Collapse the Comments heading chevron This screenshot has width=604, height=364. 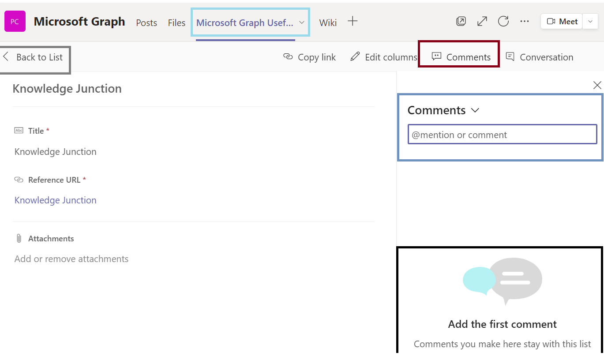[x=475, y=110]
